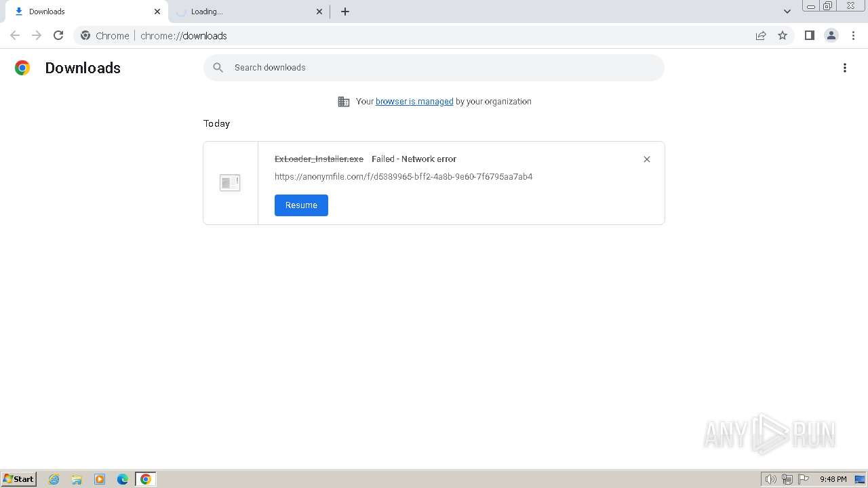Image resolution: width=868 pixels, height=488 pixels.
Task: Remove ExLoader_Installer.exe from list
Action: tap(647, 159)
